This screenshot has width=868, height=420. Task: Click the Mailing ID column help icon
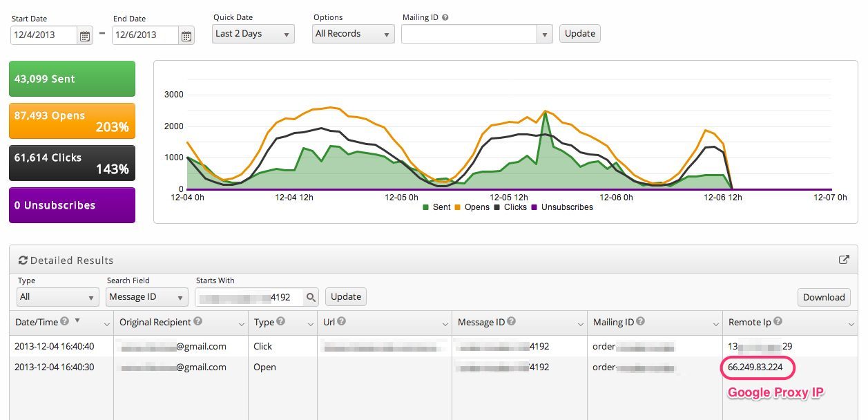[641, 321]
